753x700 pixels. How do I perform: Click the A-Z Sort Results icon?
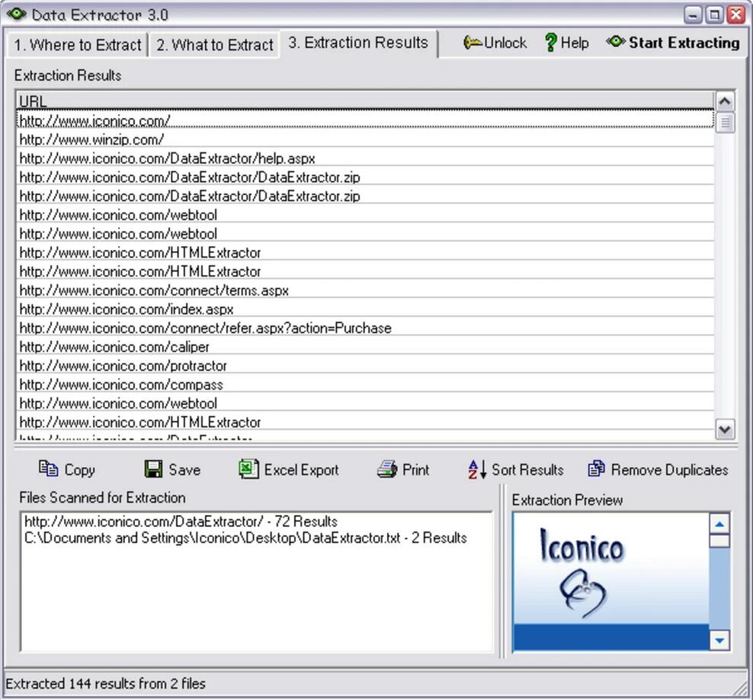477,469
